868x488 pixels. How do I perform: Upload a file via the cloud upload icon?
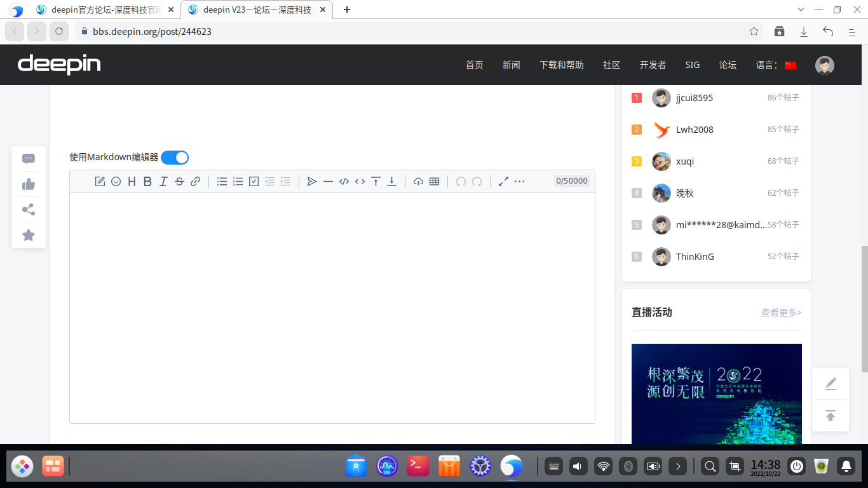pyautogui.click(x=419, y=181)
